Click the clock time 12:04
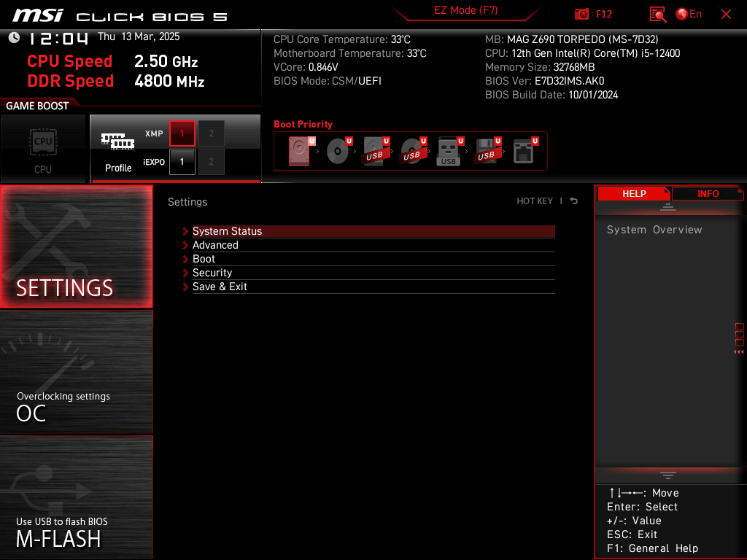Viewport: 747px width, 560px height. tap(58, 38)
